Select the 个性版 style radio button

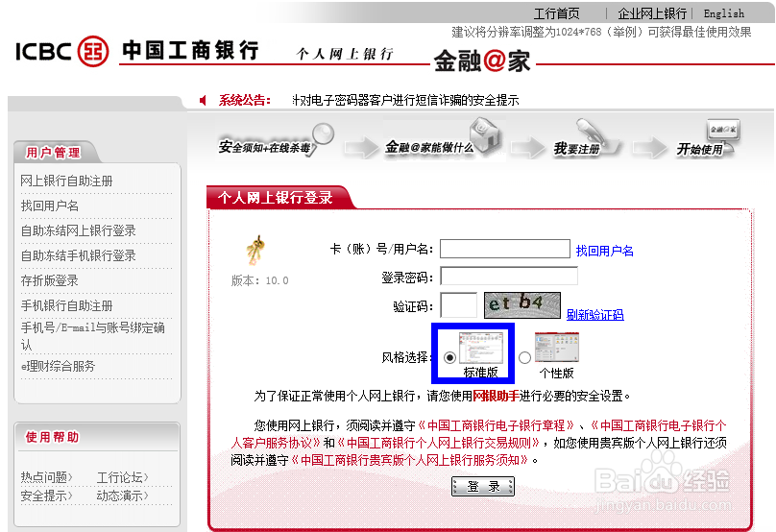[x=524, y=357]
